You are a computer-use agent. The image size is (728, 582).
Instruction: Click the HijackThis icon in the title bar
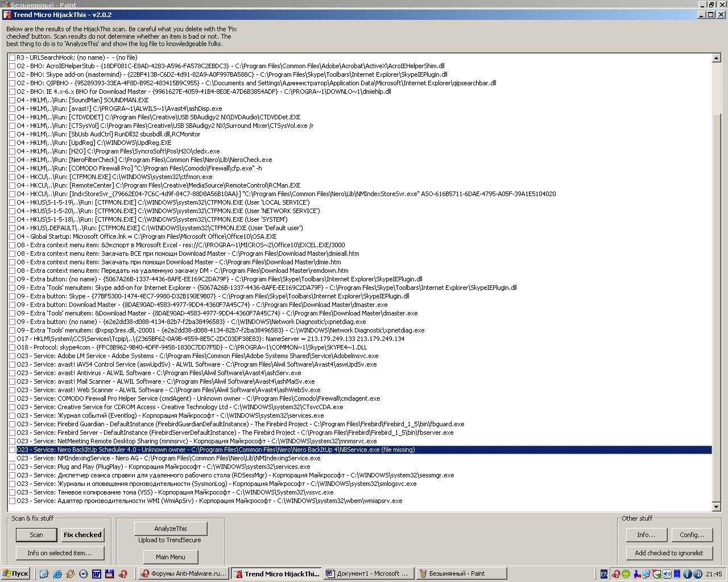(x=7, y=15)
